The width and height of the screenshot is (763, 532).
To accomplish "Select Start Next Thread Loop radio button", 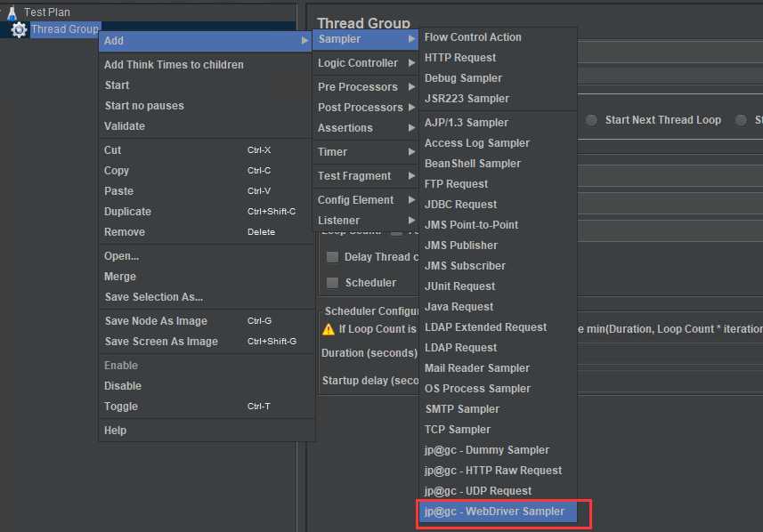I will [591, 120].
